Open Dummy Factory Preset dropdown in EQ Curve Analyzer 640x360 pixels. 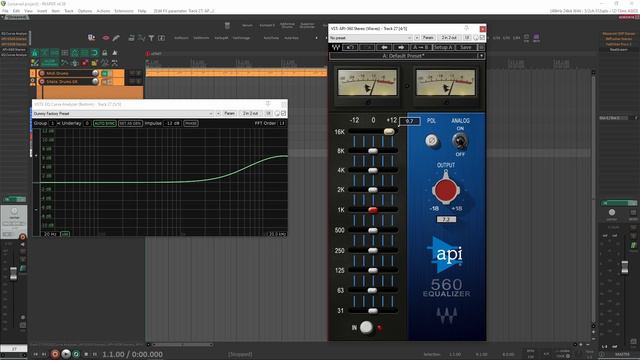coord(123,113)
